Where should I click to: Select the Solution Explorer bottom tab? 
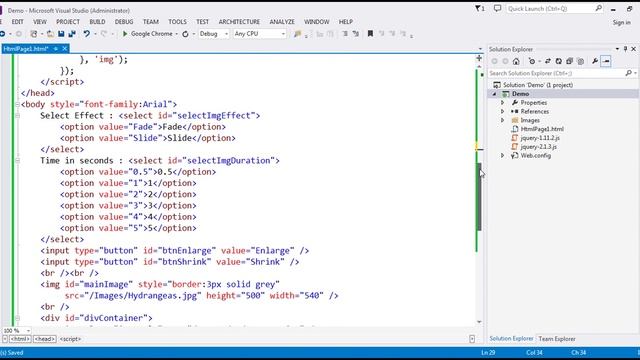(511, 339)
